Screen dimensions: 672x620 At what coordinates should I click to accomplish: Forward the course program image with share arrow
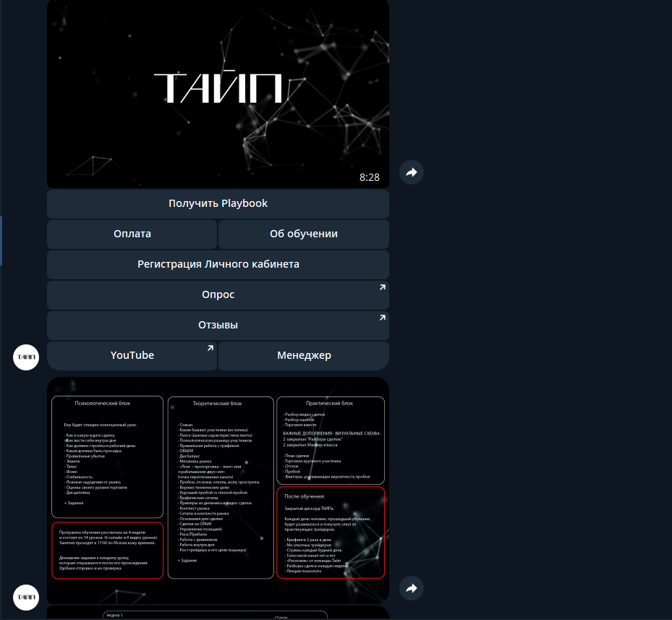[x=412, y=588]
